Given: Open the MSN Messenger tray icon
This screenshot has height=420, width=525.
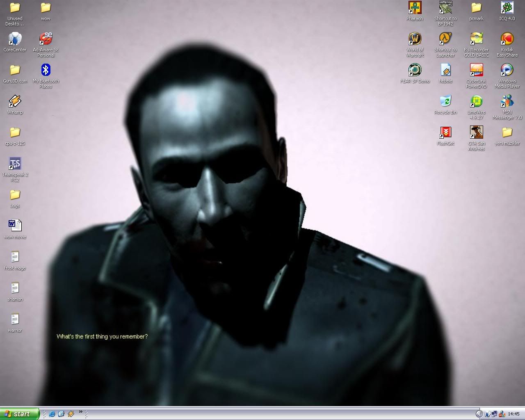Looking at the screenshot, I should 502,414.
